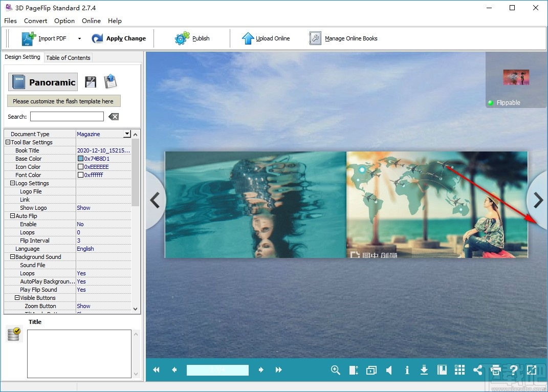Click the save template floppy disk icon

pyautogui.click(x=91, y=82)
